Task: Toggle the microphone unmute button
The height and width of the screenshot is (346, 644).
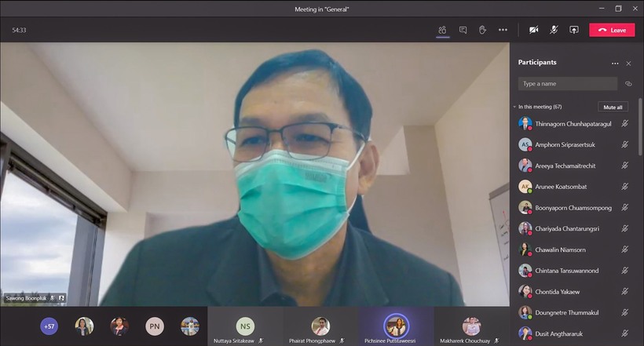Action: pyautogui.click(x=554, y=30)
